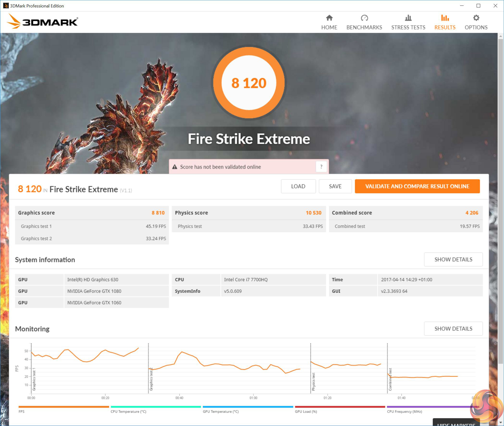Go to the BENCHMARKS tab
The width and height of the screenshot is (504, 426).
(364, 27)
